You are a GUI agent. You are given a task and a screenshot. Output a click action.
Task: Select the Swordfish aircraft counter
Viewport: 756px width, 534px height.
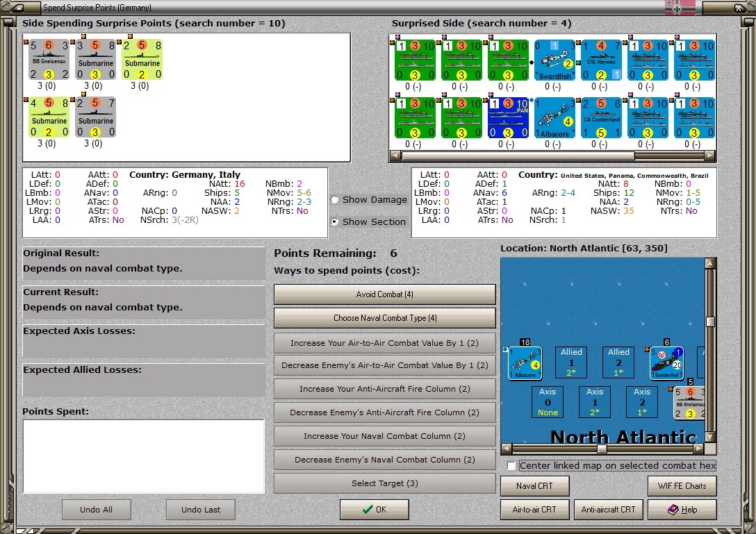pos(555,59)
